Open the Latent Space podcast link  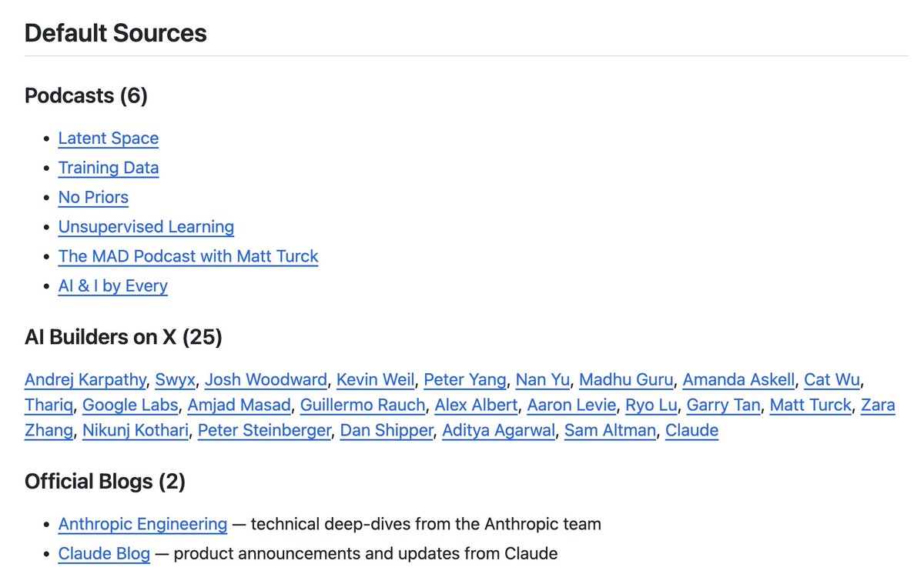(109, 138)
